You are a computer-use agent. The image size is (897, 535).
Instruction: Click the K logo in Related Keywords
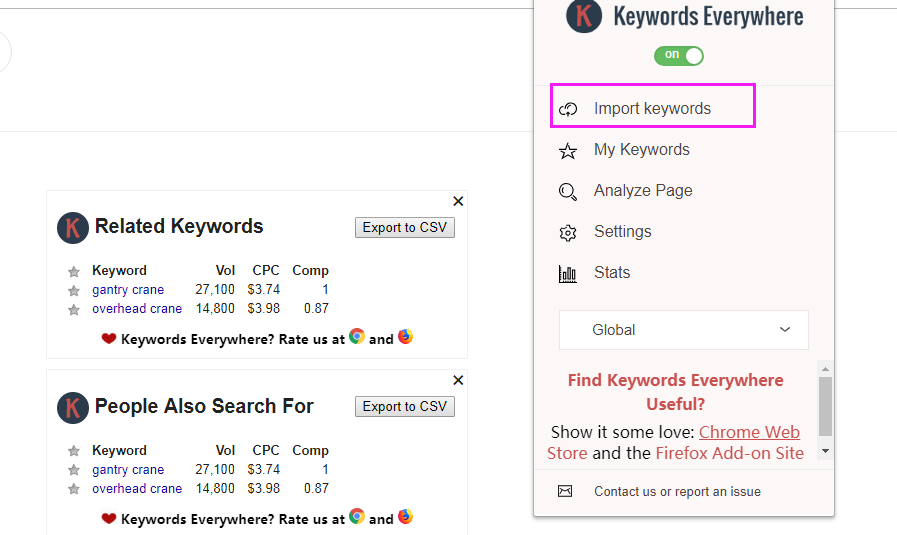click(73, 228)
